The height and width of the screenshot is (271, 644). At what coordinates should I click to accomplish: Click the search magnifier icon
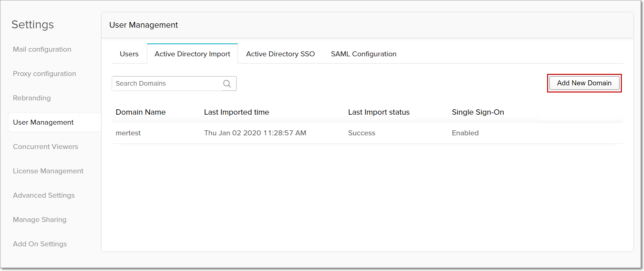pyautogui.click(x=227, y=84)
